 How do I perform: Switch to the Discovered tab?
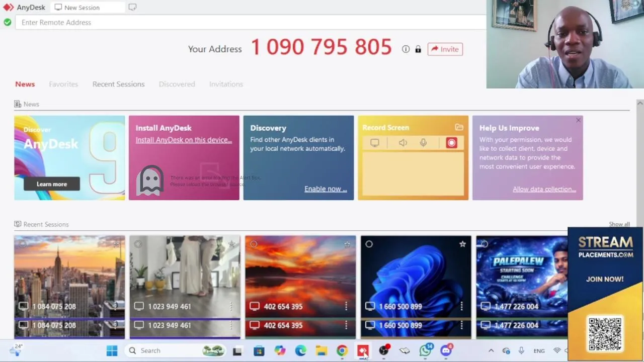[177, 84]
